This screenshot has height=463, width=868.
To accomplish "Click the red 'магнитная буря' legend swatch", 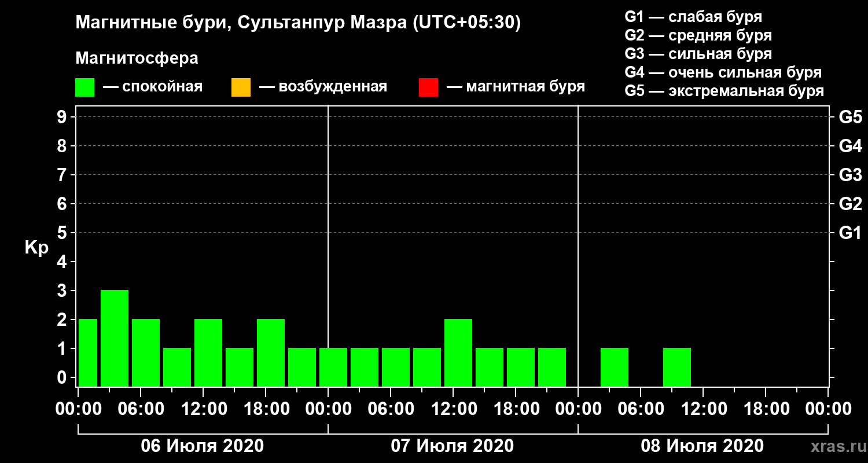I will click(x=428, y=87).
